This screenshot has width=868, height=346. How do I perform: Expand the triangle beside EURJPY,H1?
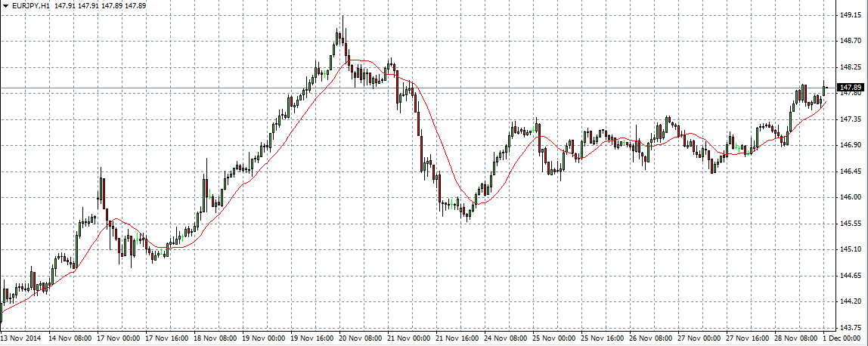point(5,5)
